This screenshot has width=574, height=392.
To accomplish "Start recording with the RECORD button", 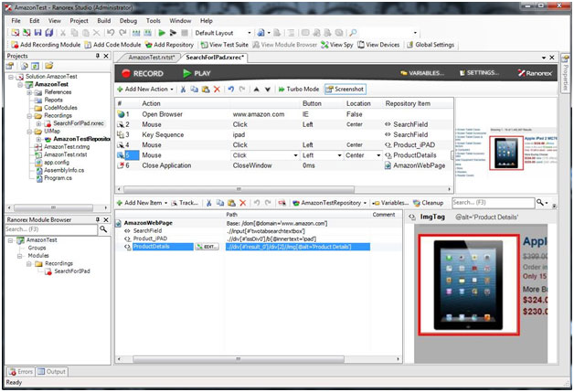I will tap(143, 74).
